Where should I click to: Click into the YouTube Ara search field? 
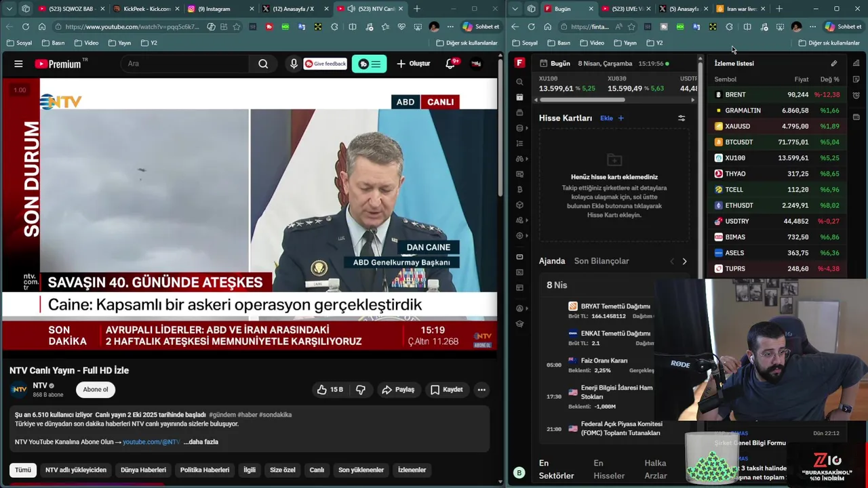(185, 64)
